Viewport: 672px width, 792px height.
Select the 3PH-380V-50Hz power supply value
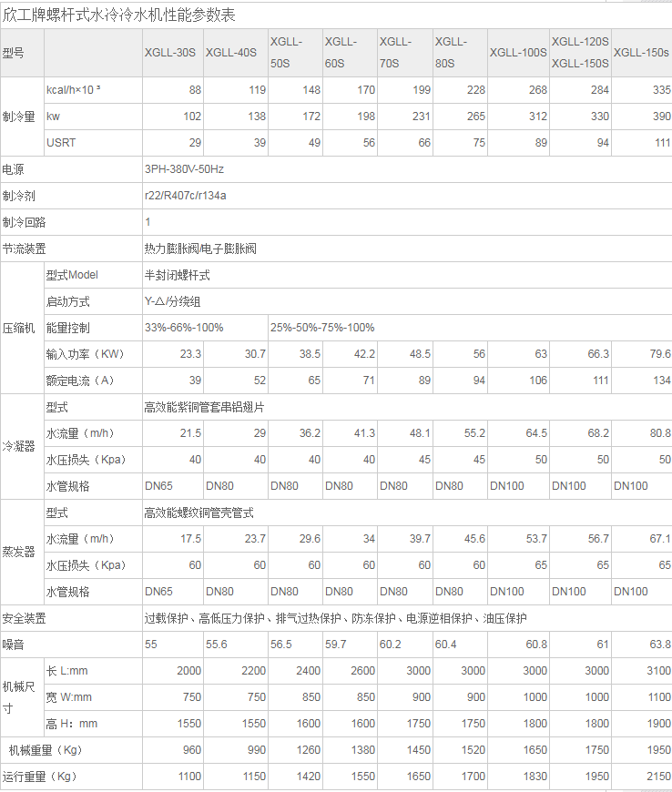[184, 169]
